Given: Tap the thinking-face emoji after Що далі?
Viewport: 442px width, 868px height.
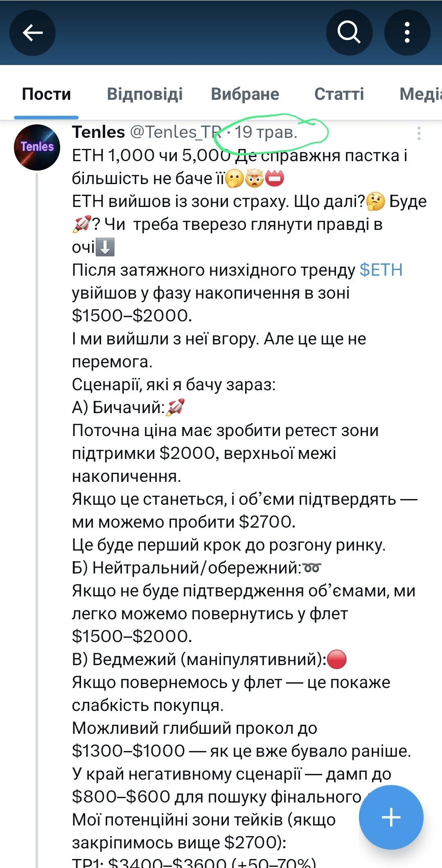Looking at the screenshot, I should tap(375, 202).
